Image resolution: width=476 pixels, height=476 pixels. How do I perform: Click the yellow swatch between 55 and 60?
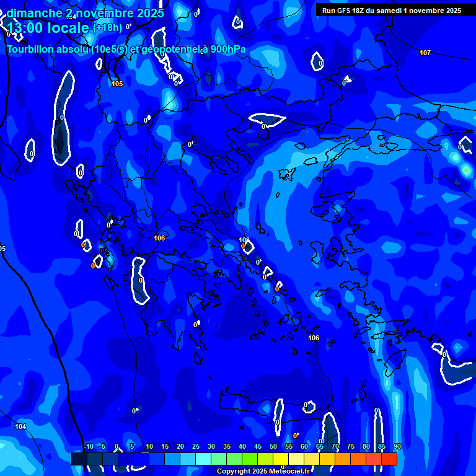tap(296, 459)
